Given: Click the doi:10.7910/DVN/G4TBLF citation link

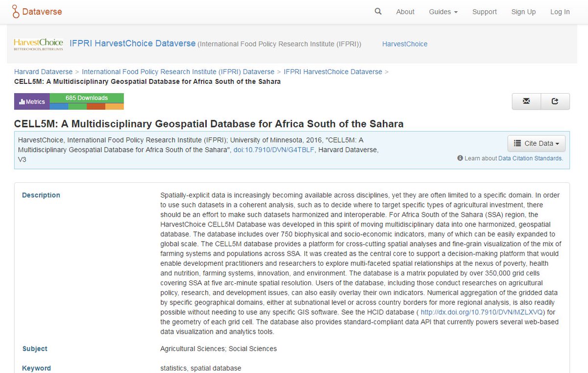Looking at the screenshot, I should [x=275, y=149].
